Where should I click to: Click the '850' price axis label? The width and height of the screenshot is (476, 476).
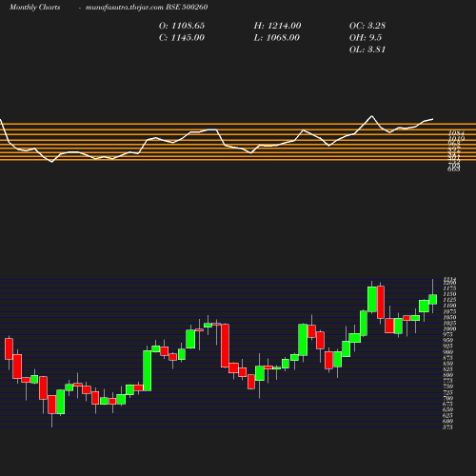(447, 364)
